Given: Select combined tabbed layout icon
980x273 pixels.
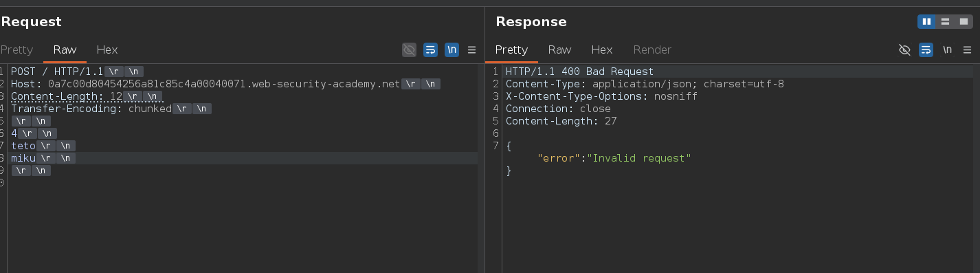Looking at the screenshot, I should click(x=964, y=22).
